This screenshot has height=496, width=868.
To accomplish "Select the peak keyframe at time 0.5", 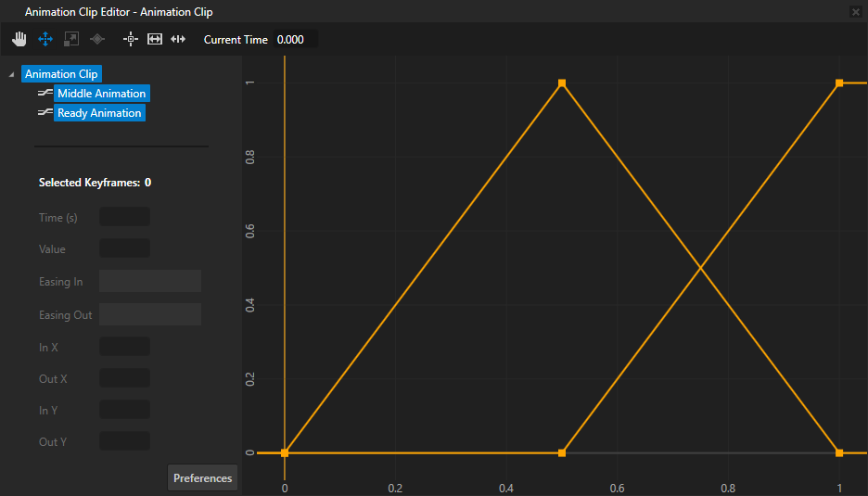I will click(562, 83).
